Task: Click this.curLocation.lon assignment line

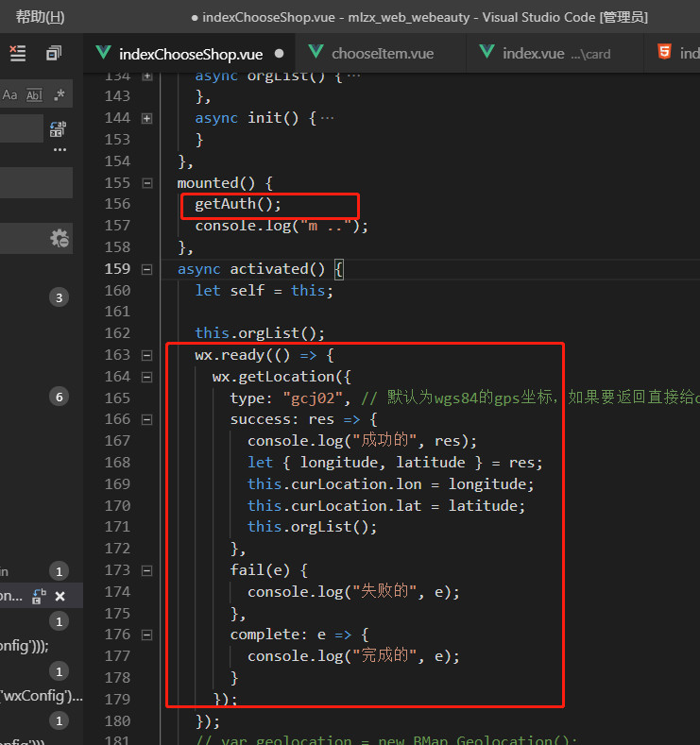Action: (x=391, y=484)
